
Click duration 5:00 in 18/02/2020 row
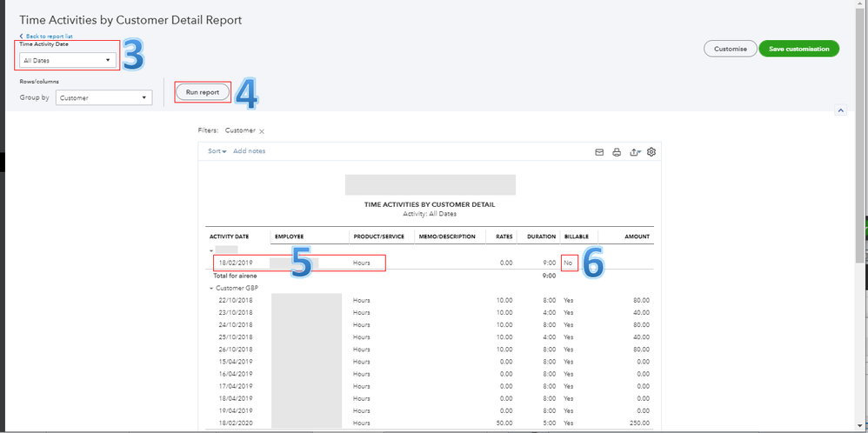[549, 423]
